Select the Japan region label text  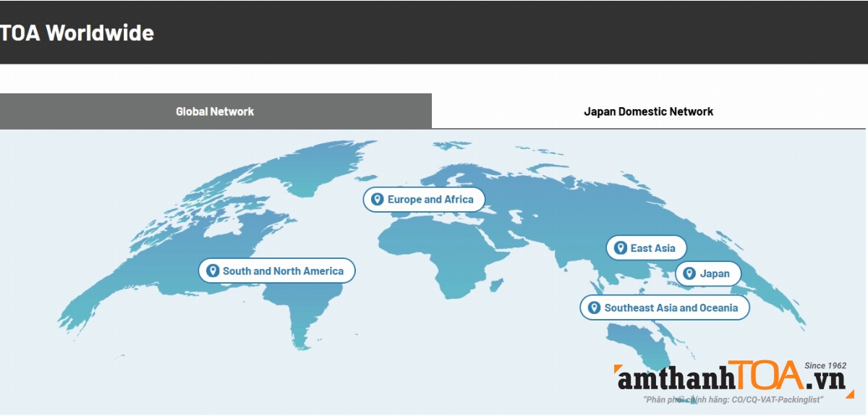714,274
